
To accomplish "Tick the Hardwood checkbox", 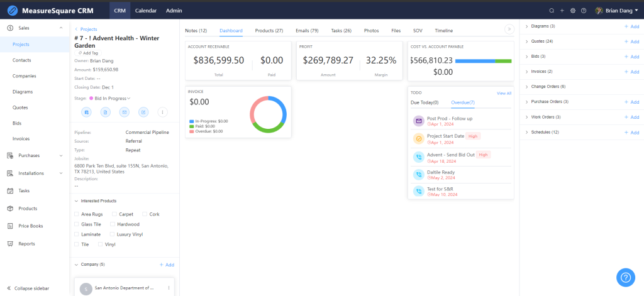I will pyautogui.click(x=113, y=224).
